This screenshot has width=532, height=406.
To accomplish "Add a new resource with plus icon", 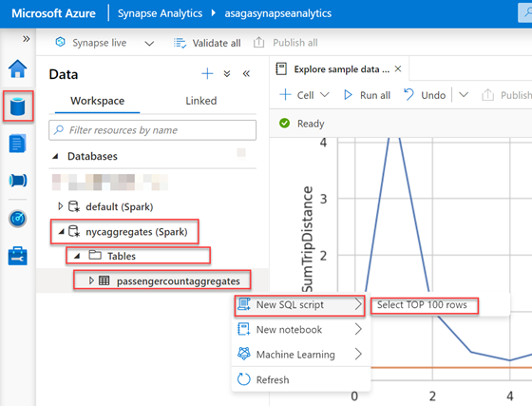I will 207,73.
